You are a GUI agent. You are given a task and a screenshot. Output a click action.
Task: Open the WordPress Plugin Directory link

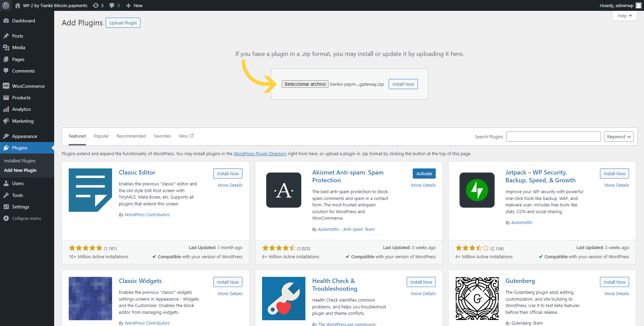[x=260, y=154]
